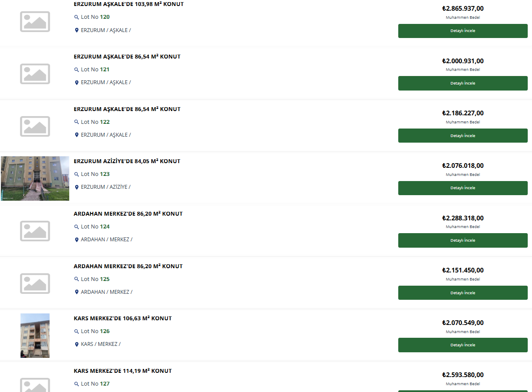
Task: Click the location pin next to KARS / MERKEZ
Action: tap(76, 345)
